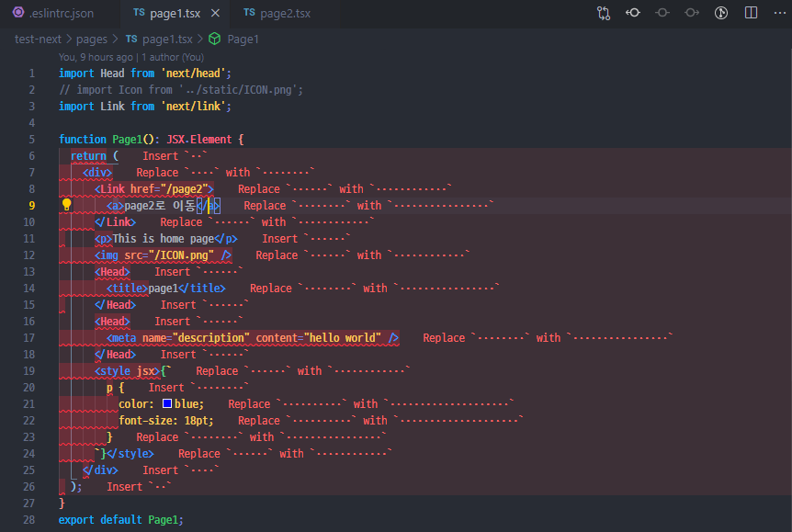Open the More Actions ellipsis menu
The width and height of the screenshot is (792, 532).
pyautogui.click(x=780, y=13)
